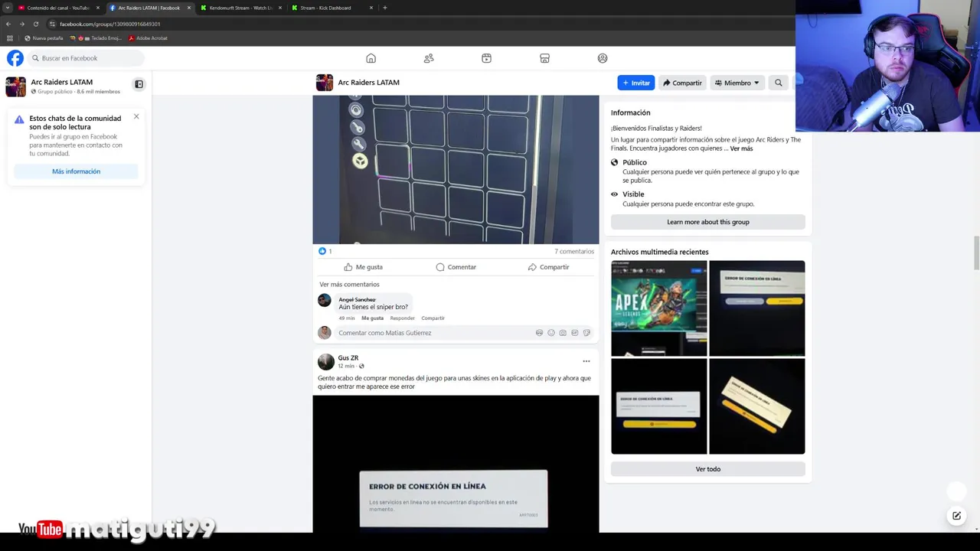Like the post with Me gusta button
Image resolution: width=980 pixels, height=551 pixels.
(x=363, y=267)
